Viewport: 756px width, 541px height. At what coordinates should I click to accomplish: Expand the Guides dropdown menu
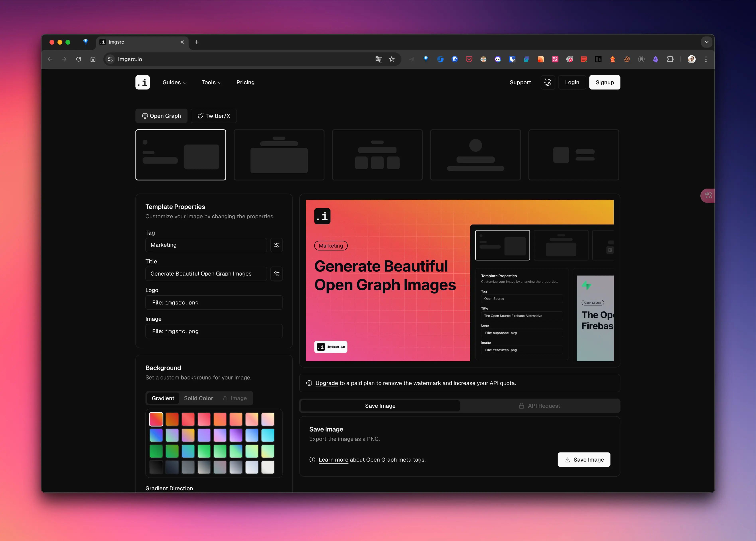coord(174,82)
